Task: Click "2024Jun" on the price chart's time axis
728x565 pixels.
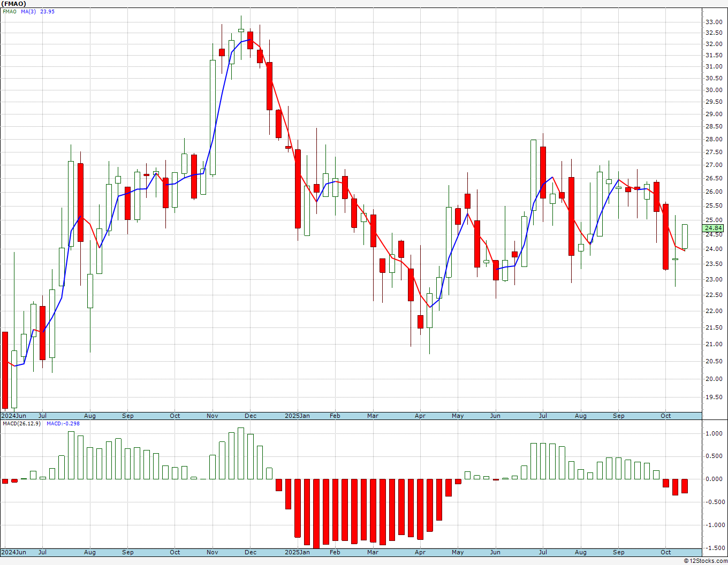Action: click(13, 416)
